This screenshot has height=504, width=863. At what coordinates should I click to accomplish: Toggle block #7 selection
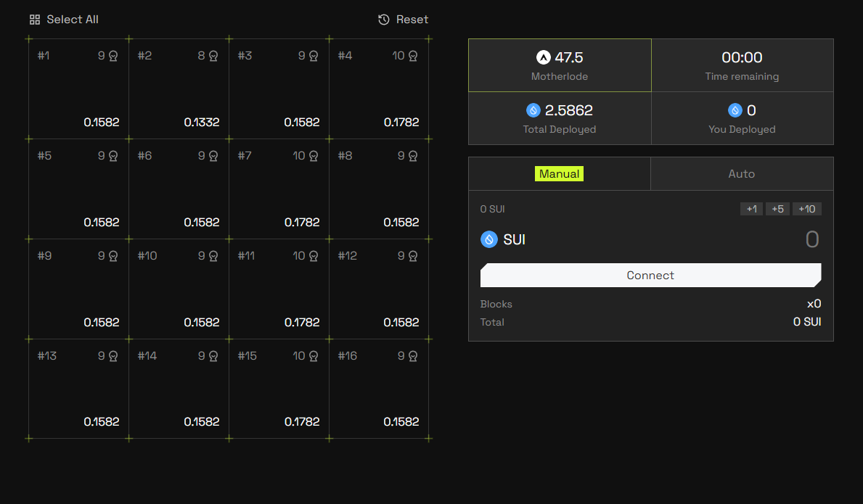click(279, 189)
